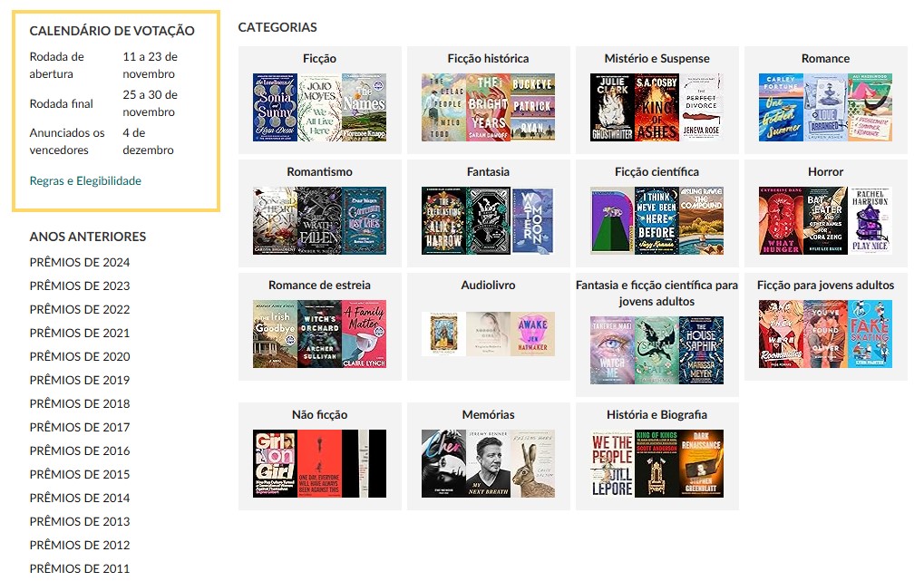Select PRÊMIOS DE 2011 from past years
Image resolution: width=924 pixels, height=581 pixels.
click(80, 568)
